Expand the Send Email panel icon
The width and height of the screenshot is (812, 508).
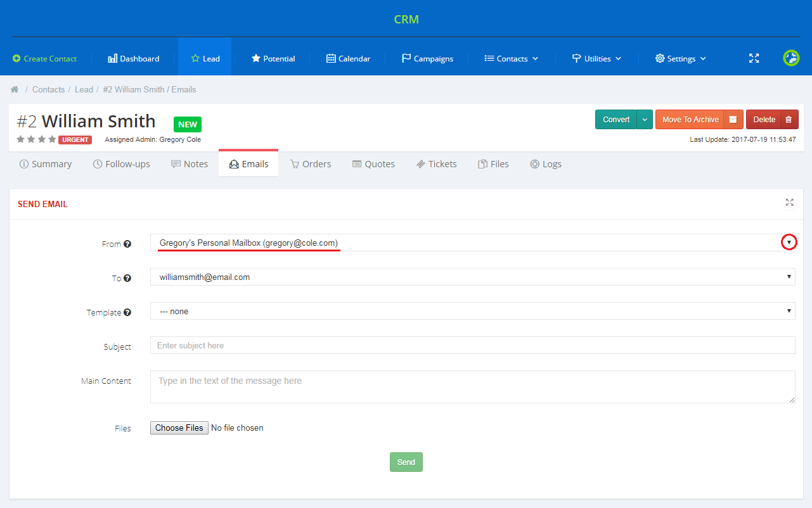click(x=789, y=203)
